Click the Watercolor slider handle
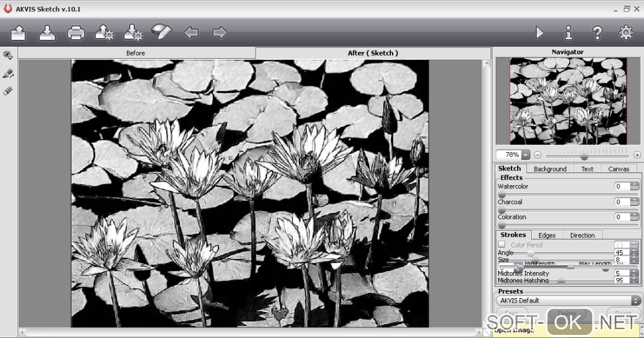 pos(501,195)
